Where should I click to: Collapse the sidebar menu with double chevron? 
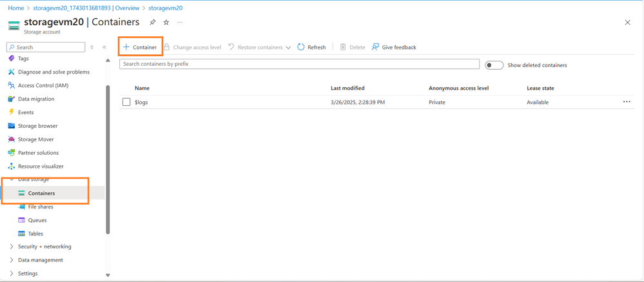(104, 47)
